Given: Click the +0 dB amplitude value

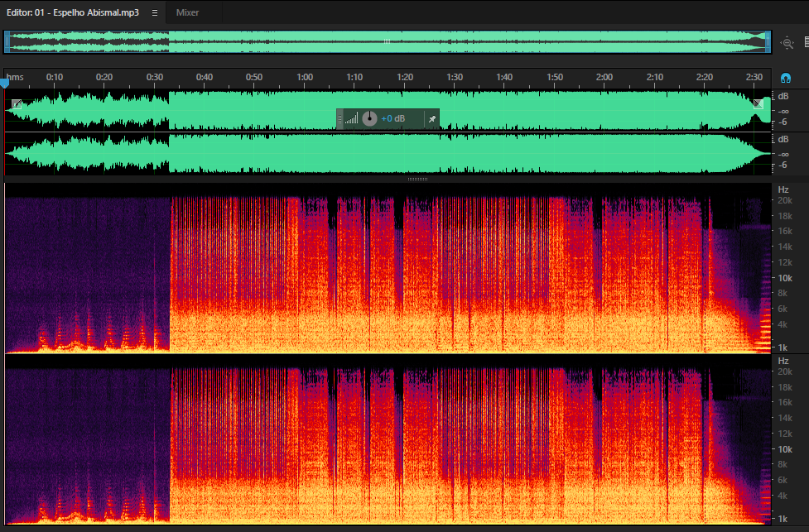Looking at the screenshot, I should (392, 119).
